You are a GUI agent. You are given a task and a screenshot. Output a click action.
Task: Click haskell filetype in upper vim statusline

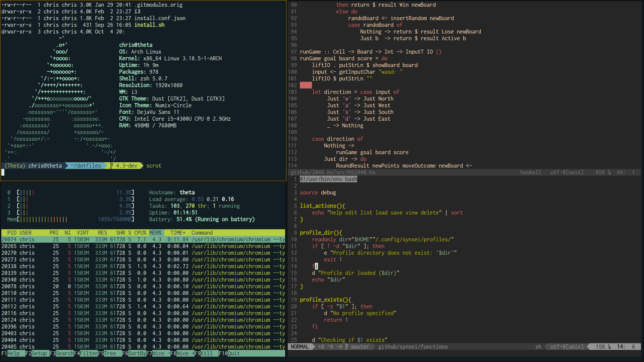[x=531, y=172]
